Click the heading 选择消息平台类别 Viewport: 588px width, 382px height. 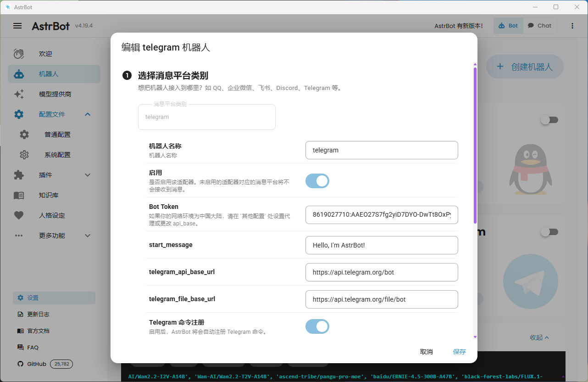tap(173, 76)
